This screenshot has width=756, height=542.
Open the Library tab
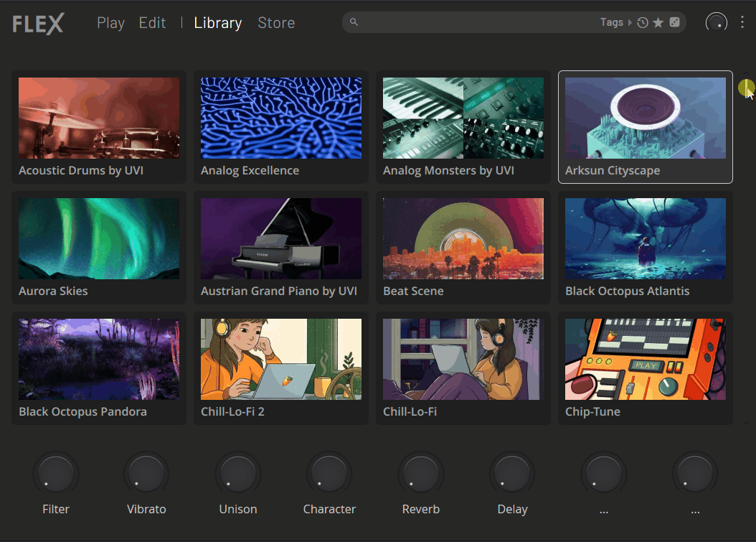coord(218,23)
